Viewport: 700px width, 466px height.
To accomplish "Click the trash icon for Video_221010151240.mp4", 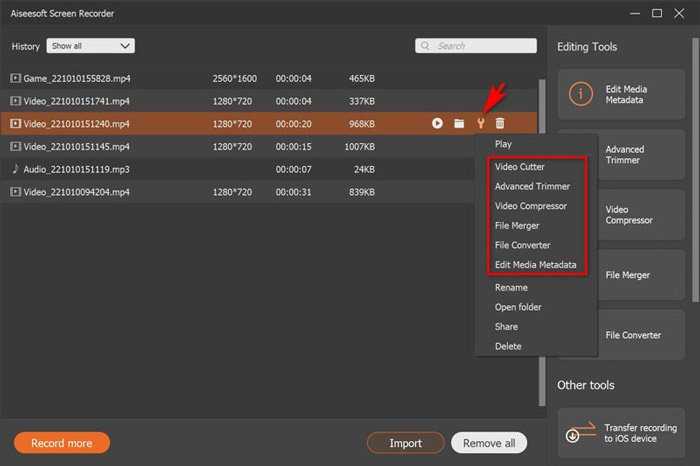I will click(500, 123).
